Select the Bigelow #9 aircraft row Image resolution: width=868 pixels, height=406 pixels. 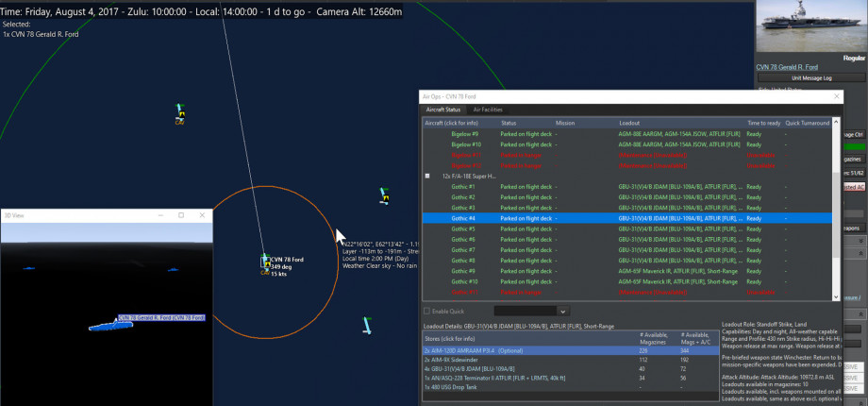pos(627,134)
